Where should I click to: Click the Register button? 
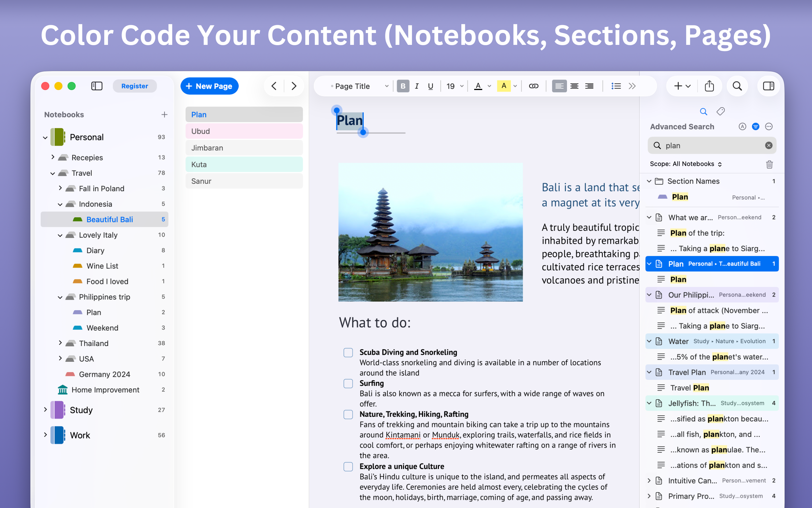tap(134, 86)
